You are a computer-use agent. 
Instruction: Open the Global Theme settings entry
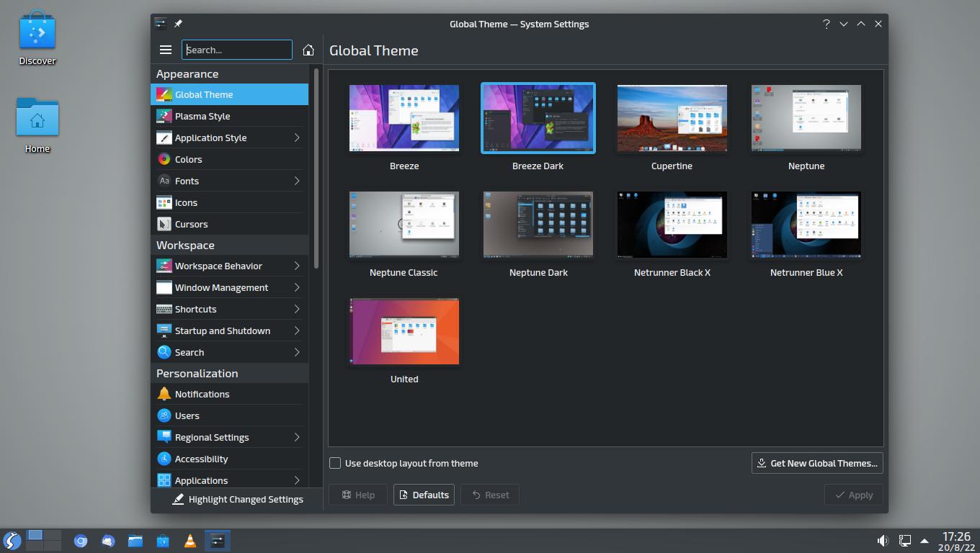click(x=229, y=94)
